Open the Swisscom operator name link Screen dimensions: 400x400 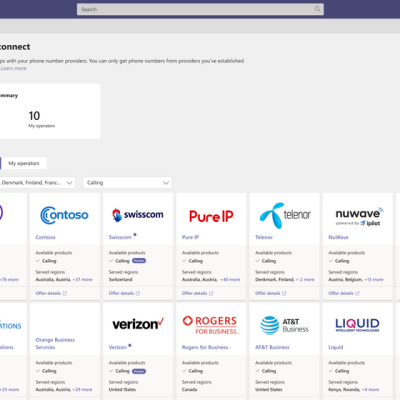tap(120, 237)
